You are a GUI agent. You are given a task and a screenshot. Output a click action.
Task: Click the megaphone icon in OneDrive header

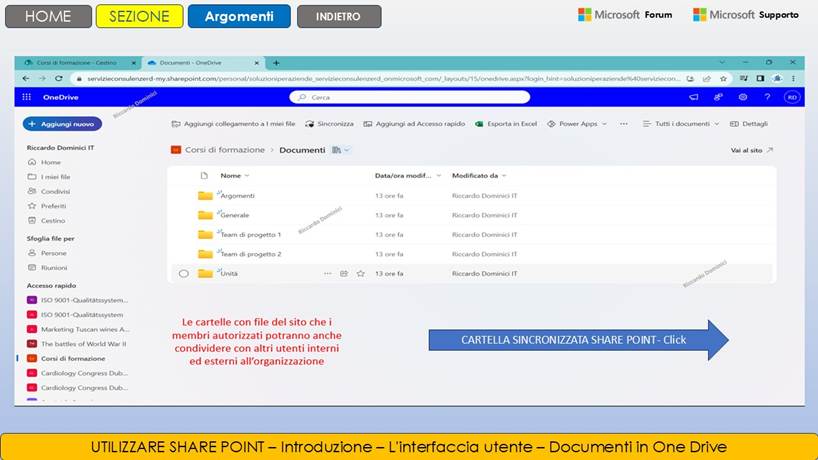(693, 97)
